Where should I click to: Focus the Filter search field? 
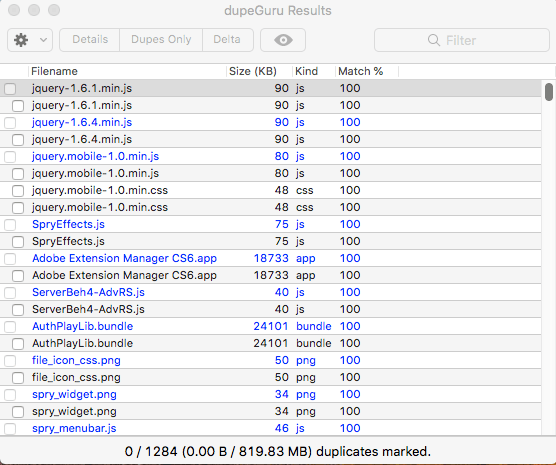point(462,40)
